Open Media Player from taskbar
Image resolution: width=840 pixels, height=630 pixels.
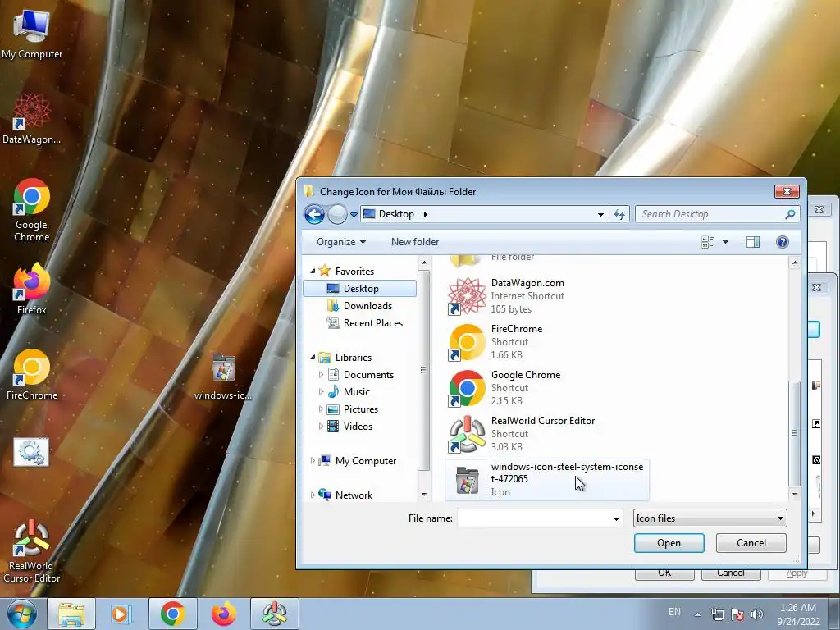pyautogui.click(x=121, y=614)
